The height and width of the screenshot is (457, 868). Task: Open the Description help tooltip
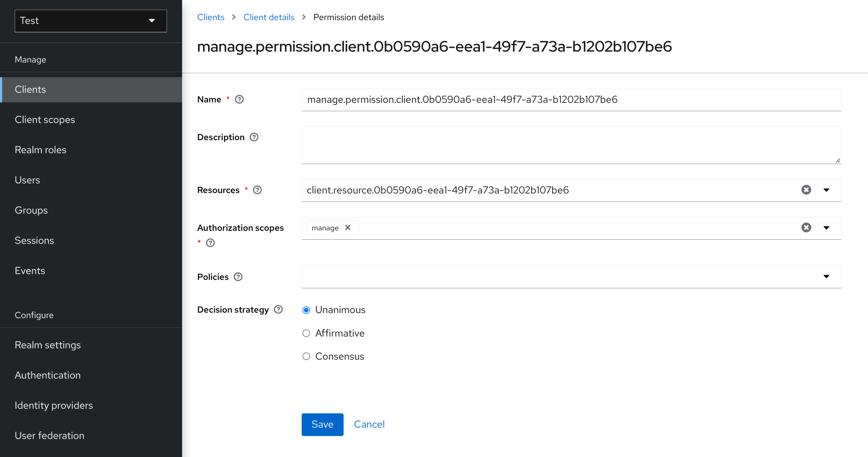254,137
